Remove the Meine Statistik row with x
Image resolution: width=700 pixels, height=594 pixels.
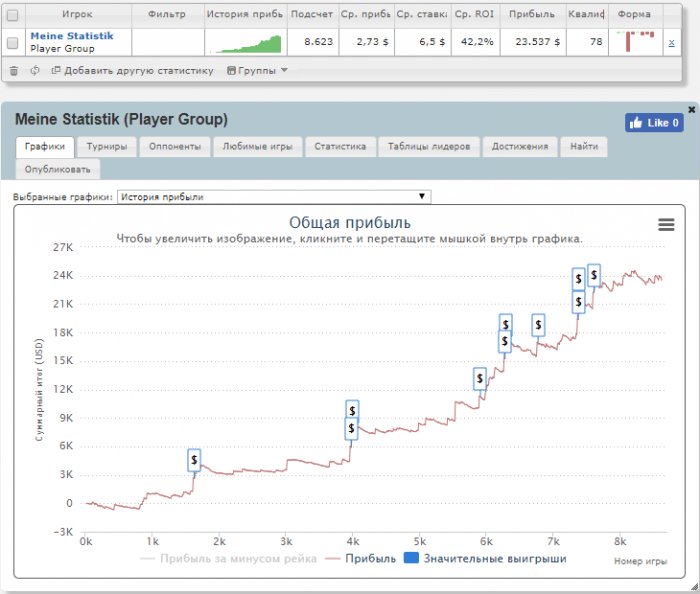pyautogui.click(x=670, y=44)
